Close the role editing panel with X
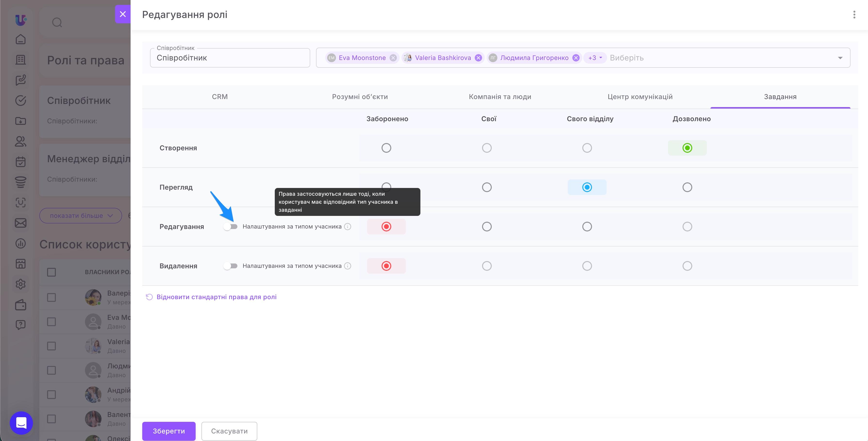 pyautogui.click(x=123, y=14)
